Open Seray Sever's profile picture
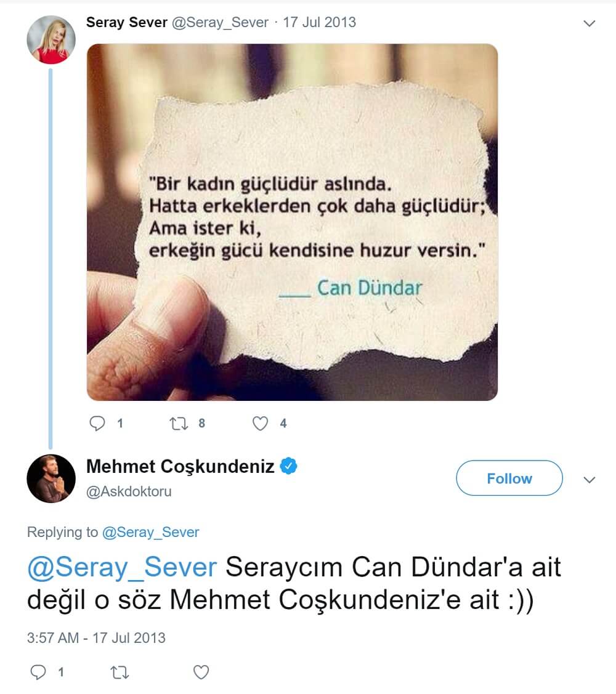 click(51, 40)
